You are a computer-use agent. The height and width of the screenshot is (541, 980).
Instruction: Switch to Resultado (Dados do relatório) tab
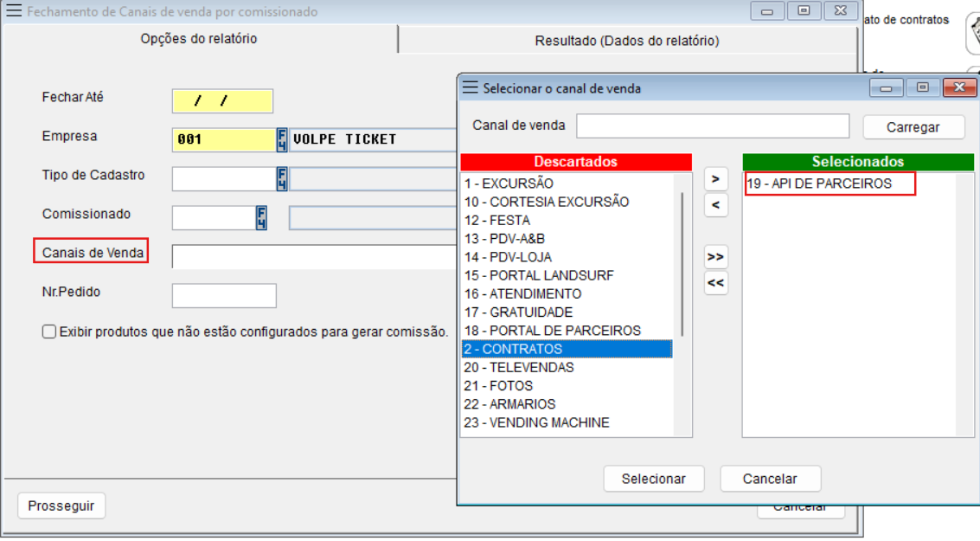click(626, 40)
